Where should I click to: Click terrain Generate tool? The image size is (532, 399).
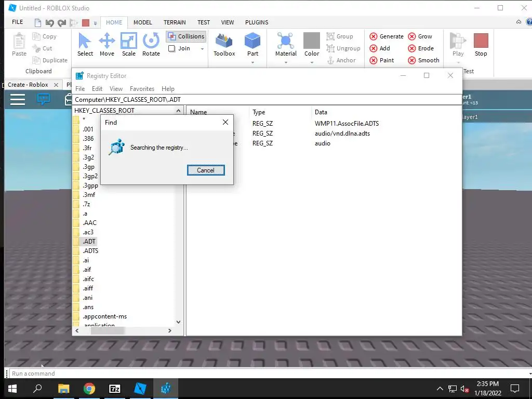pyautogui.click(x=387, y=36)
